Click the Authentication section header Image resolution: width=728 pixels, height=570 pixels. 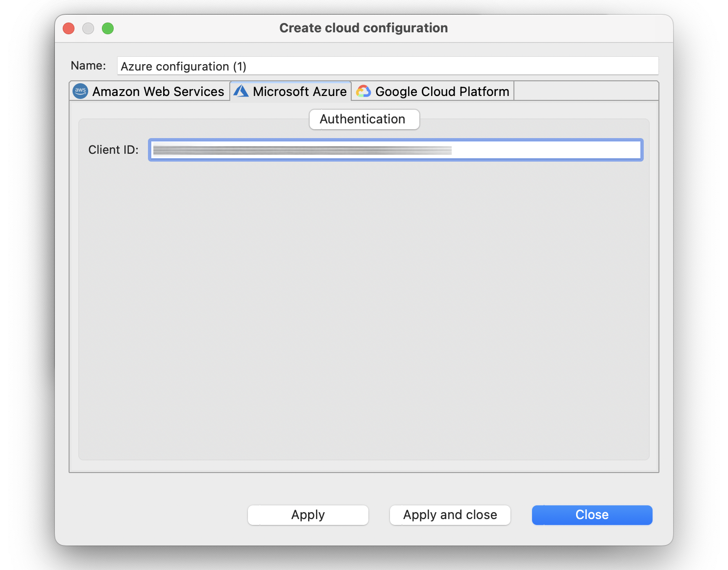364,119
